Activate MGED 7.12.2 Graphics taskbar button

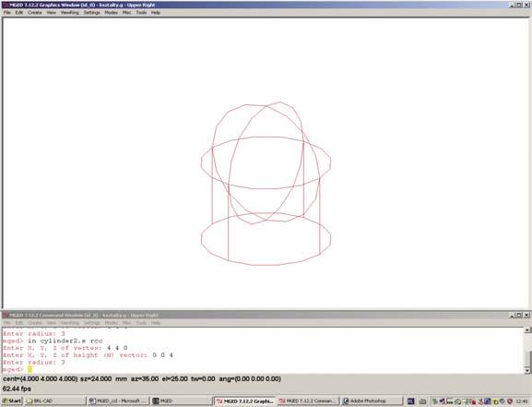pyautogui.click(x=245, y=401)
